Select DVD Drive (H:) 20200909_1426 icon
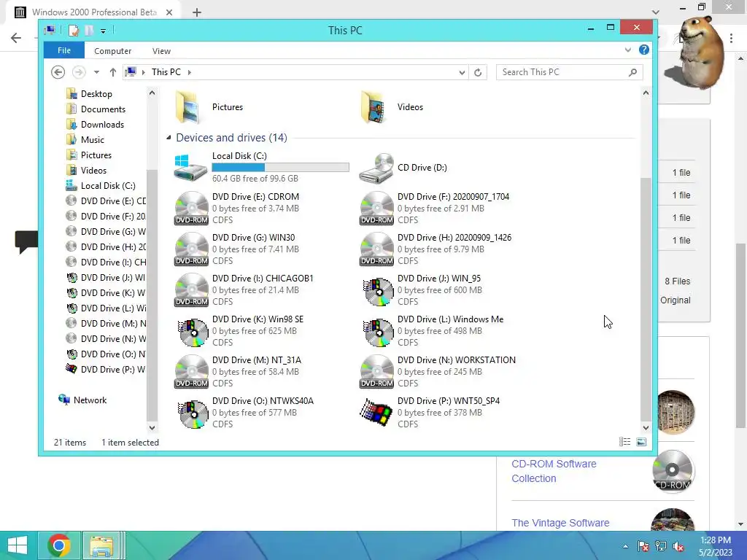This screenshot has height=560, width=747. coord(376,249)
